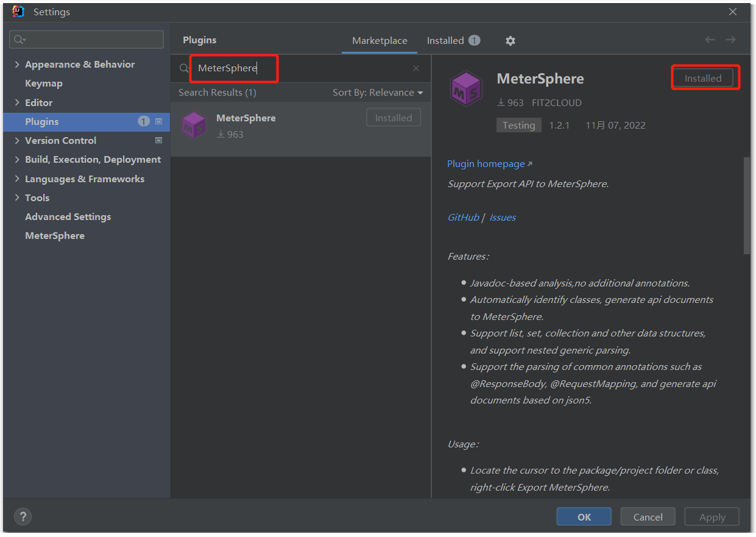The height and width of the screenshot is (537, 756).
Task: Select Keymap in settings tree
Action: (44, 84)
